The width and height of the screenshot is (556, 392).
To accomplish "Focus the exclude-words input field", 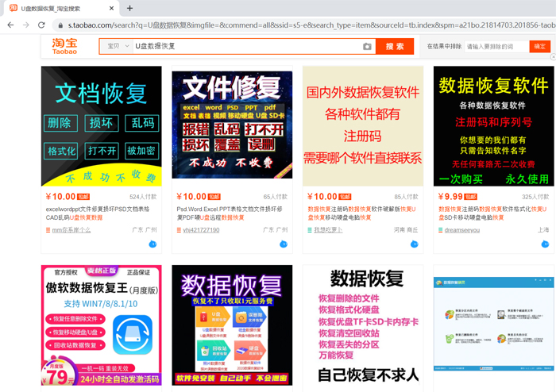I will pos(496,47).
